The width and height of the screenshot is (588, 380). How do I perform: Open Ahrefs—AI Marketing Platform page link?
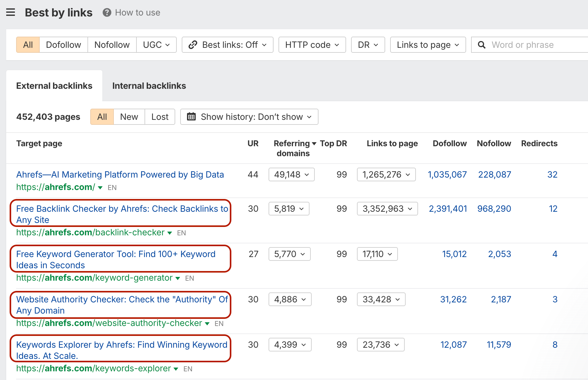(x=120, y=174)
